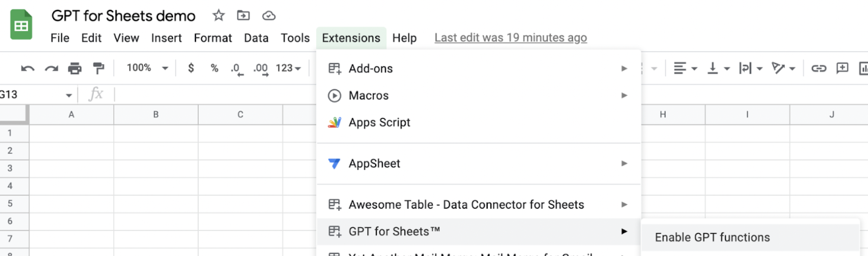Select column A header
This screenshot has height=256, width=868.
[71, 114]
